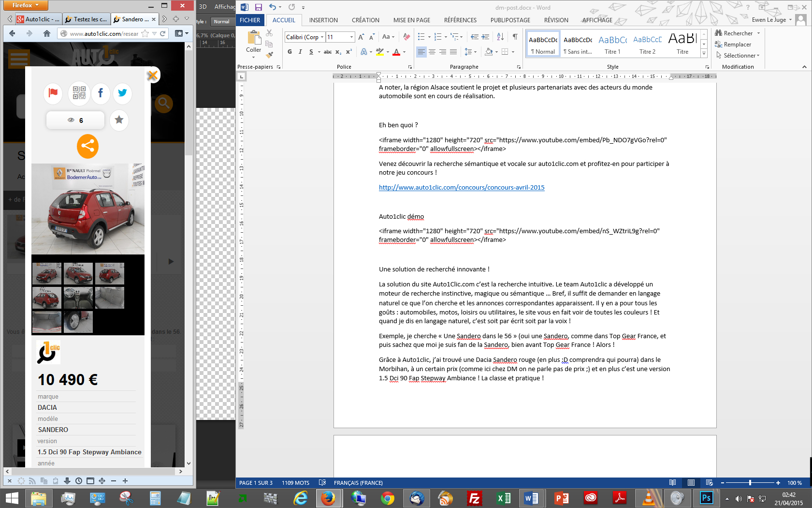Decrease paragraph indent icon
The image size is (812, 508).
click(x=475, y=37)
